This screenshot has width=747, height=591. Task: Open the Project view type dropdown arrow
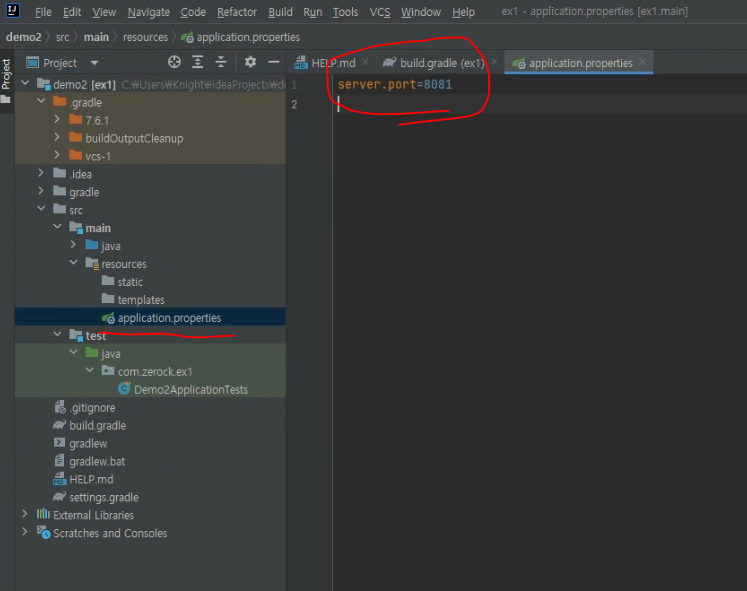pos(94,63)
